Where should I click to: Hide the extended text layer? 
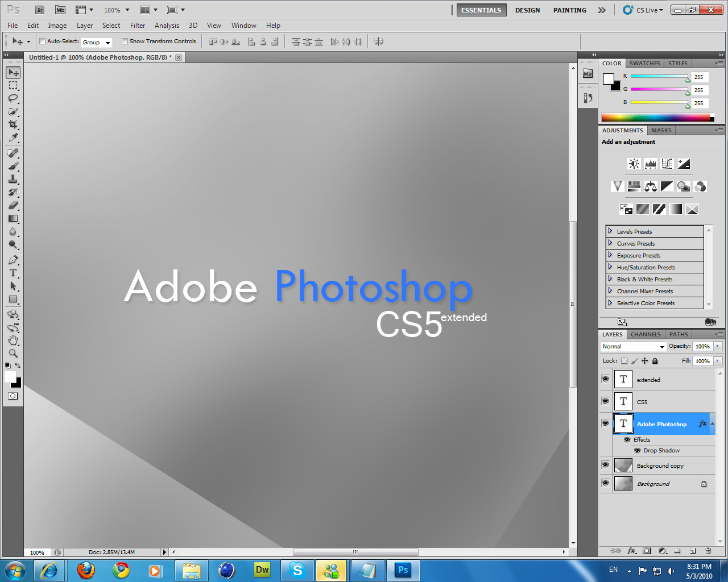605,379
